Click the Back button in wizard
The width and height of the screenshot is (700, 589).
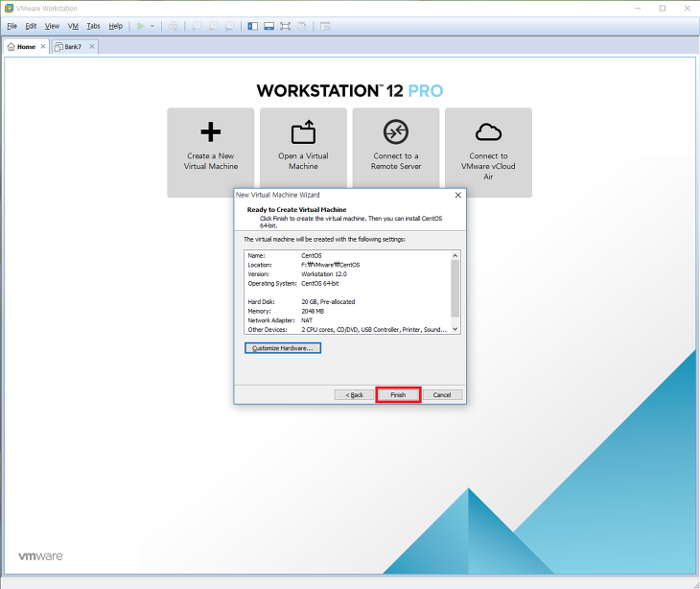[x=355, y=395]
